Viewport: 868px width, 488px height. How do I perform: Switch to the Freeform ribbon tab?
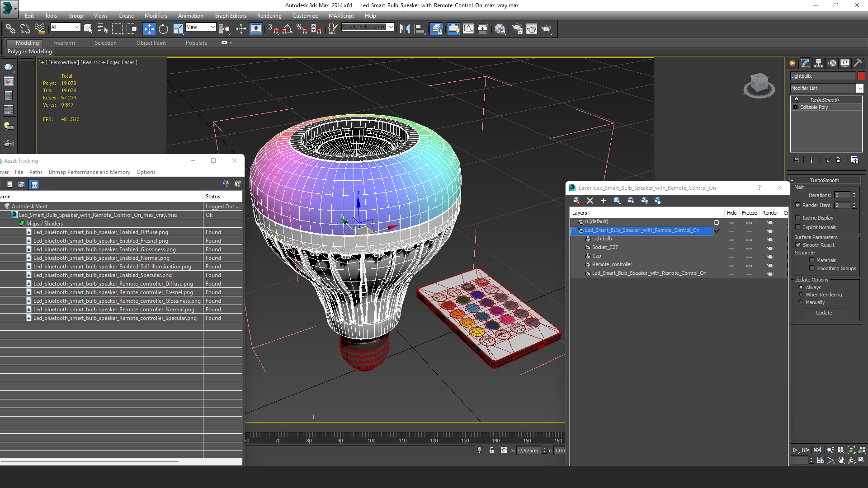point(64,43)
